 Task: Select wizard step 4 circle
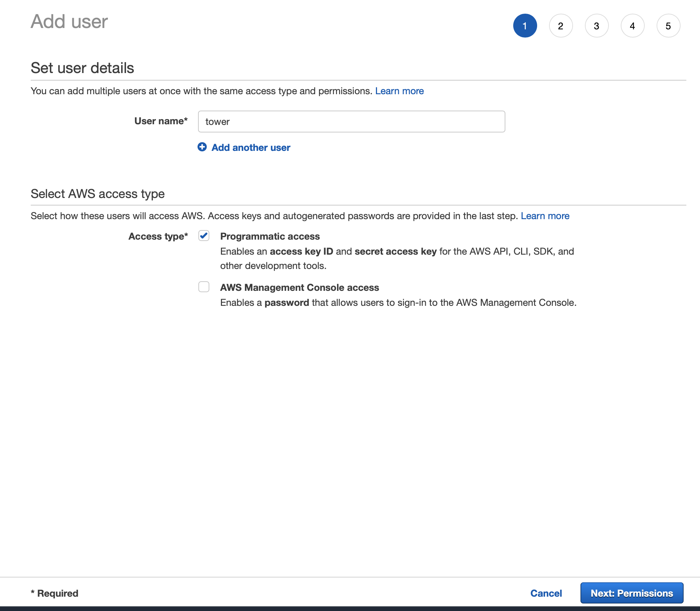coord(632,26)
